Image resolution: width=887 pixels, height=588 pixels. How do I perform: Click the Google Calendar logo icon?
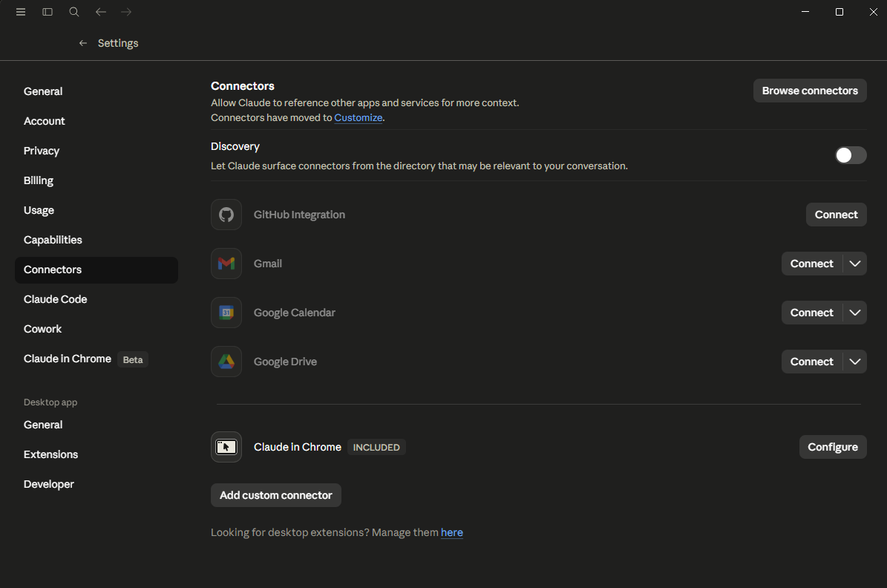(226, 313)
